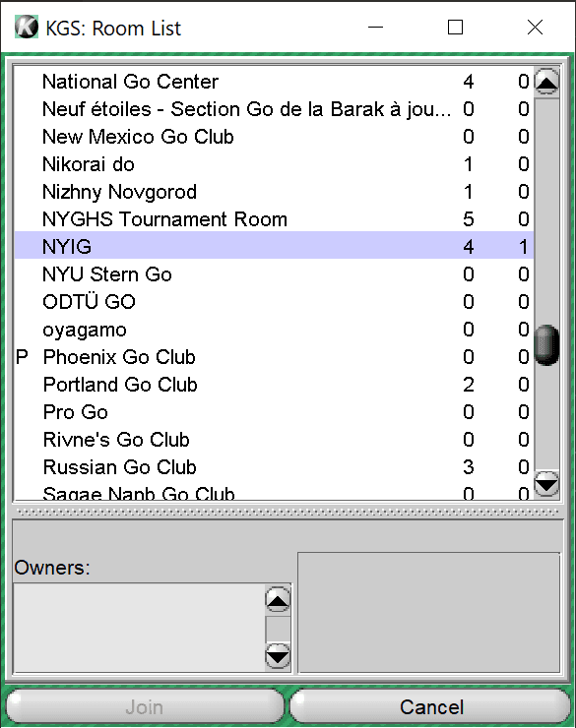The image size is (576, 728).
Task: Click the Join button
Action: (x=145, y=707)
